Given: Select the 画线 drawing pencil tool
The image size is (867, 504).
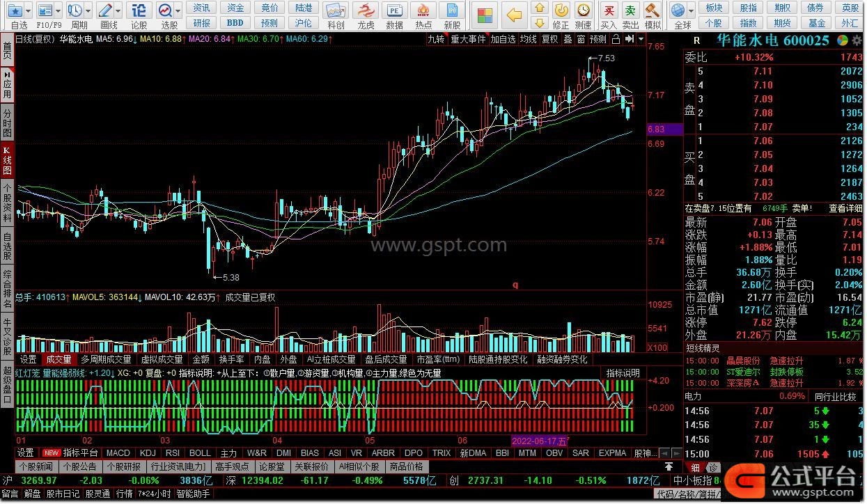Looking at the screenshot, I should 105,10.
